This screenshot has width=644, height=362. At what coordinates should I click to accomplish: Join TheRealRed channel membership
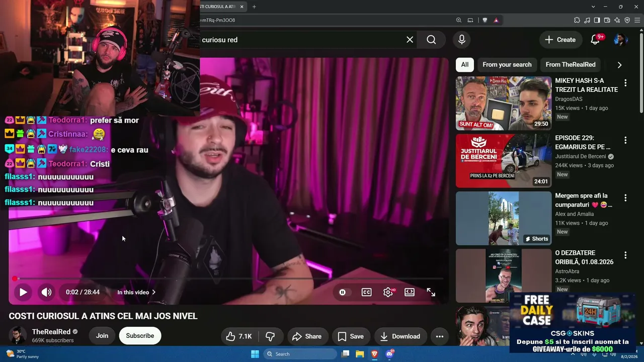click(102, 336)
